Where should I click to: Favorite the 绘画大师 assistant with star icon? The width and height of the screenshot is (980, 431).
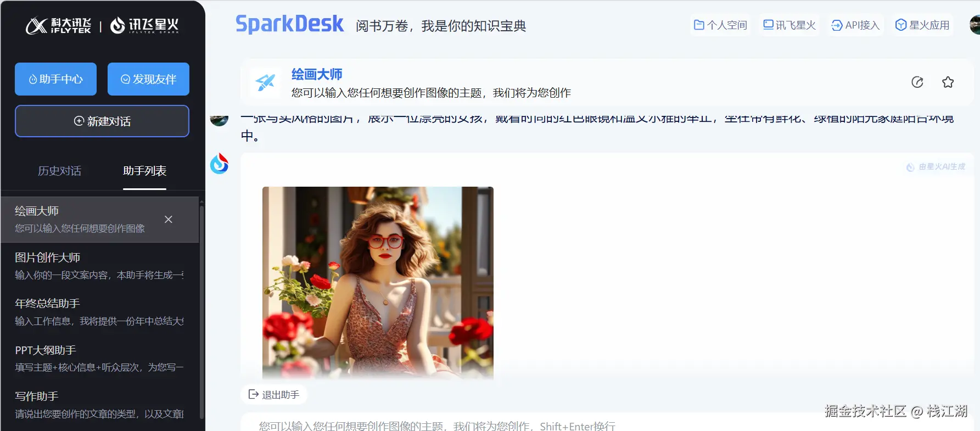point(948,82)
